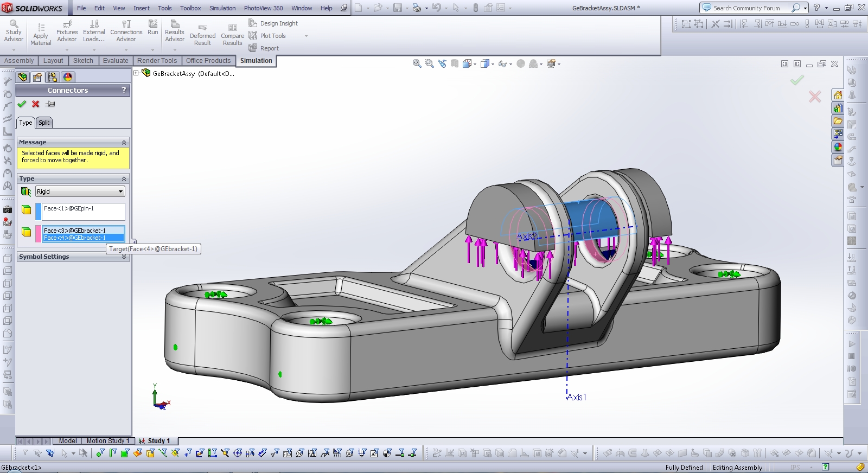Select Face<4>@GEbracket-1 in the list
The height and width of the screenshot is (473, 868).
coord(84,238)
